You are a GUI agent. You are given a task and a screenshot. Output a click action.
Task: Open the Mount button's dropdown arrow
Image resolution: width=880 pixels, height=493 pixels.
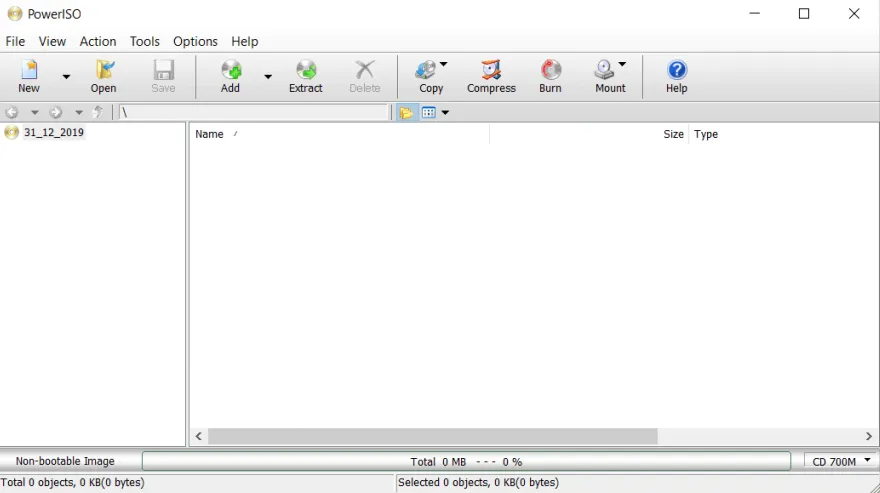pos(622,65)
